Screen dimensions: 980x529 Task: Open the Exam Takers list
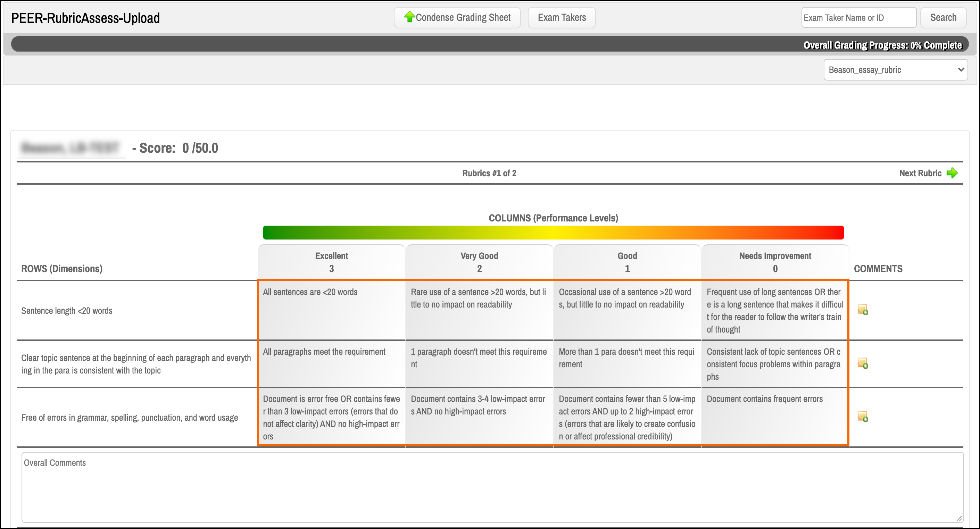[562, 17]
